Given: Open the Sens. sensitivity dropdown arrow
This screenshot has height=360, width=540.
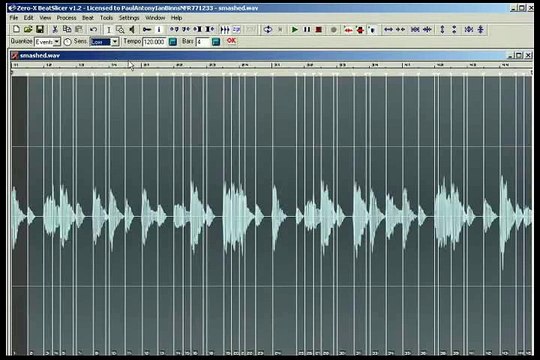Looking at the screenshot, I should (x=115, y=42).
